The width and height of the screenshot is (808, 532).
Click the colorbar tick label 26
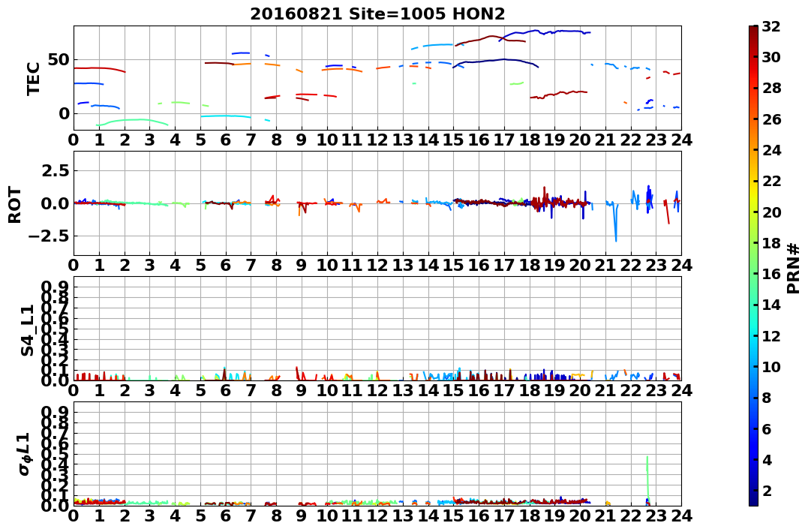pos(771,119)
